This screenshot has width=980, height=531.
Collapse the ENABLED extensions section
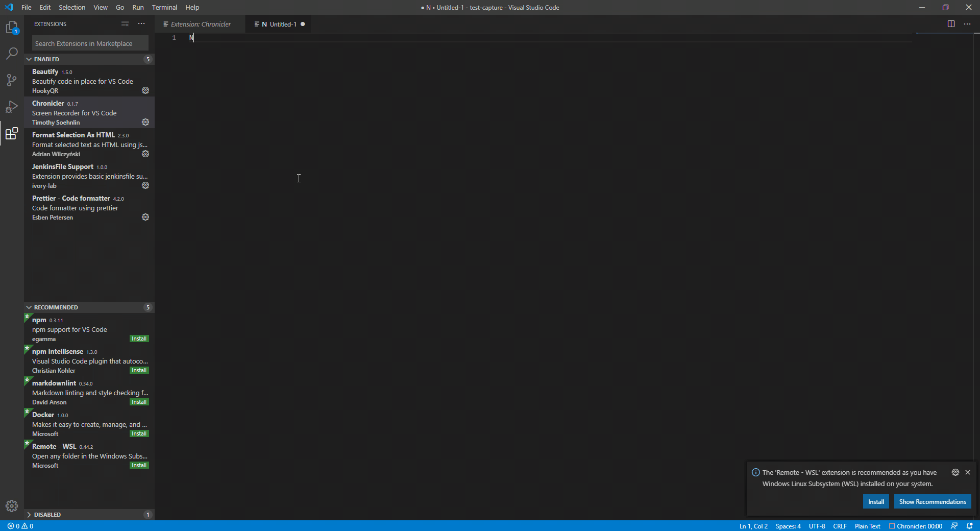pos(89,59)
